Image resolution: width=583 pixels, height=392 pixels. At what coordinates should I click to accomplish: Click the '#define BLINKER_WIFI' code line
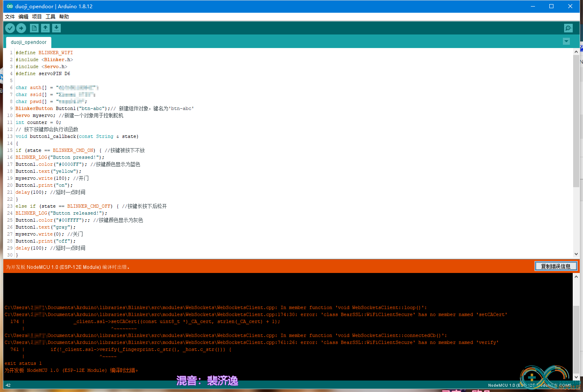coord(44,53)
